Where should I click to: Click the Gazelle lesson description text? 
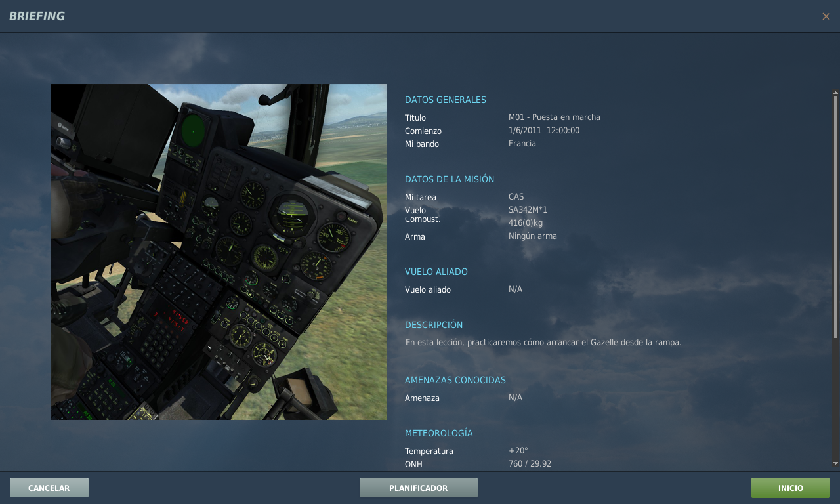click(543, 343)
